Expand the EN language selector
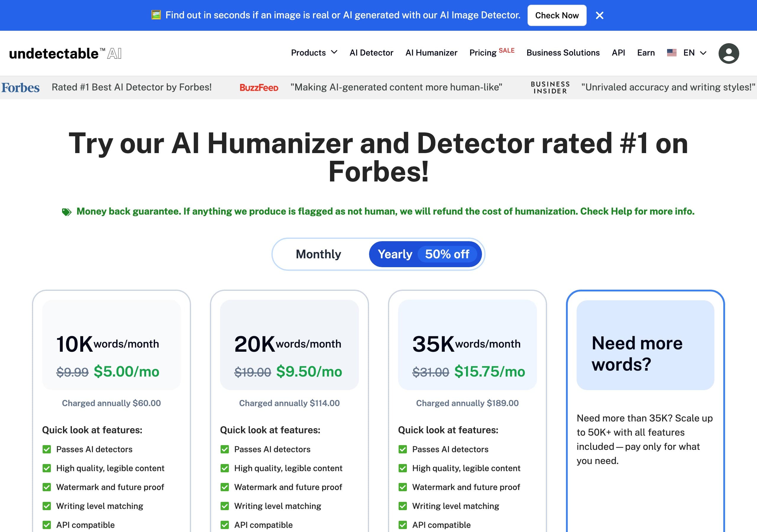 point(695,53)
